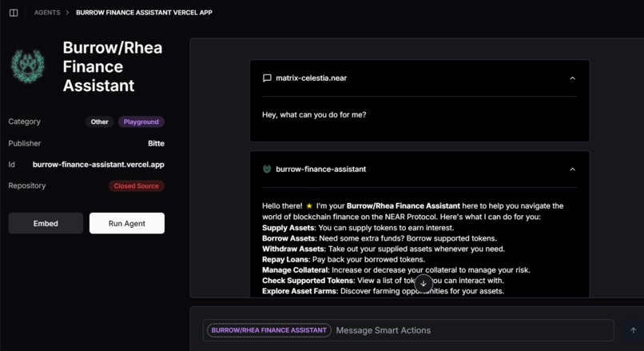This screenshot has width=644, height=351.
Task: Click the star emoji in the greeting
Action: (309, 206)
